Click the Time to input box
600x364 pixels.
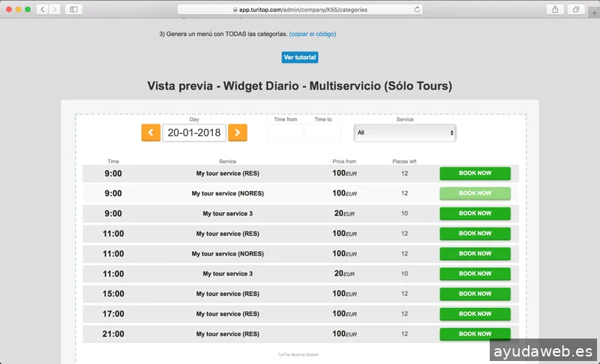(323, 133)
